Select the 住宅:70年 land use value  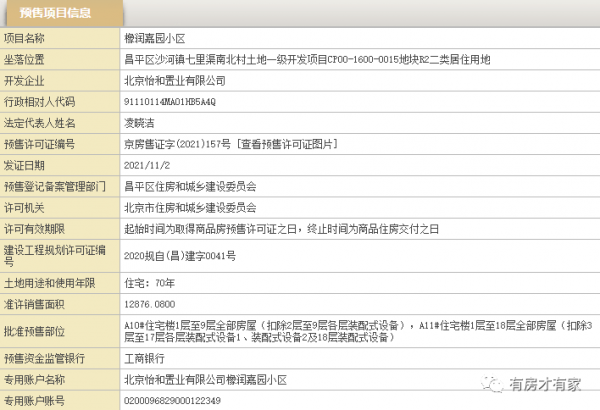tap(147, 283)
